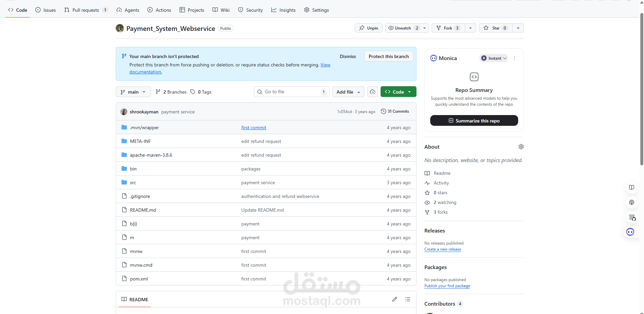This screenshot has width=644, height=314.
Task: Go to the Actions tab
Action: pos(159,10)
